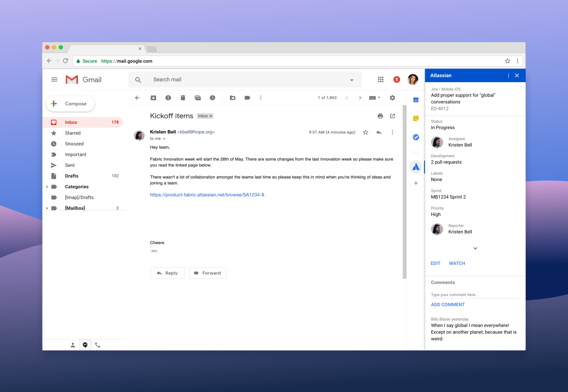The width and height of the screenshot is (568, 392).
Task: Reload the browser page
Action: [x=65, y=61]
